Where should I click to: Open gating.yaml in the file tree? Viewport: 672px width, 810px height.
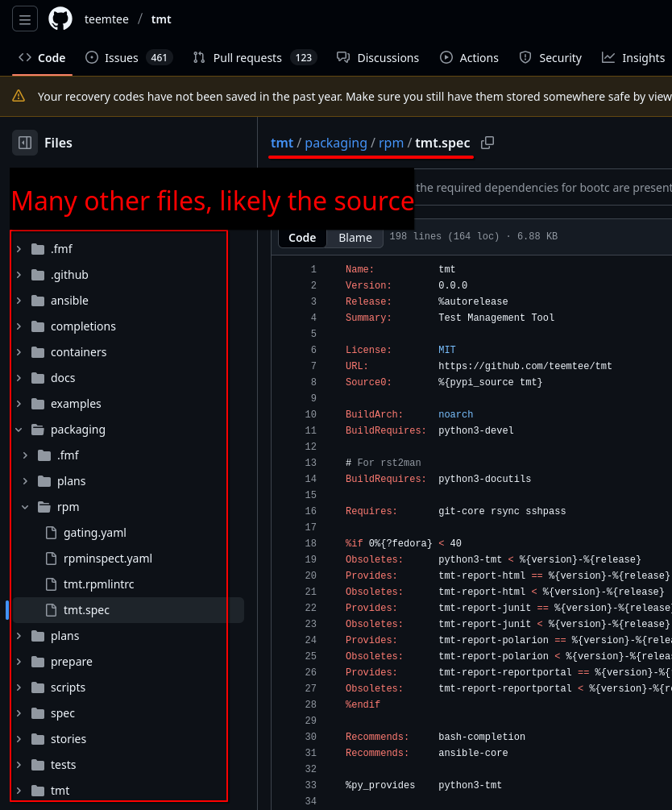point(94,533)
